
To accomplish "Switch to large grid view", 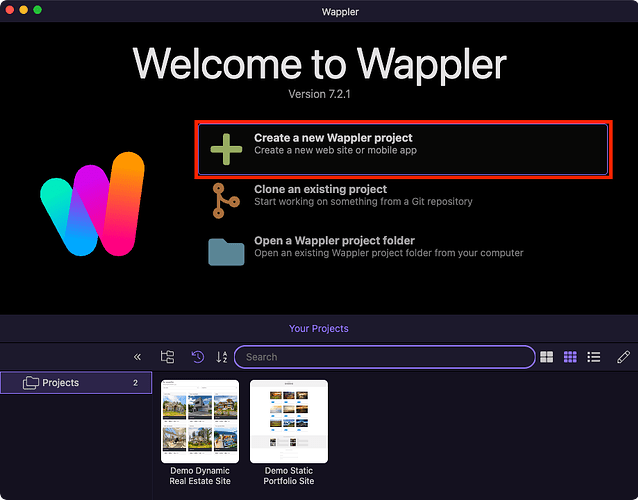I will pos(546,357).
